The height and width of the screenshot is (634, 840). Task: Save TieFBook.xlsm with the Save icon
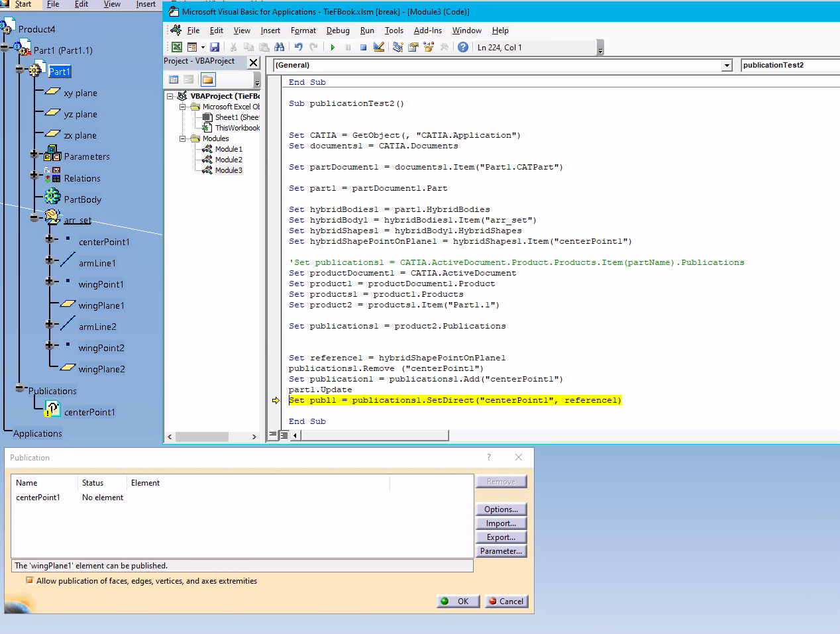click(215, 46)
